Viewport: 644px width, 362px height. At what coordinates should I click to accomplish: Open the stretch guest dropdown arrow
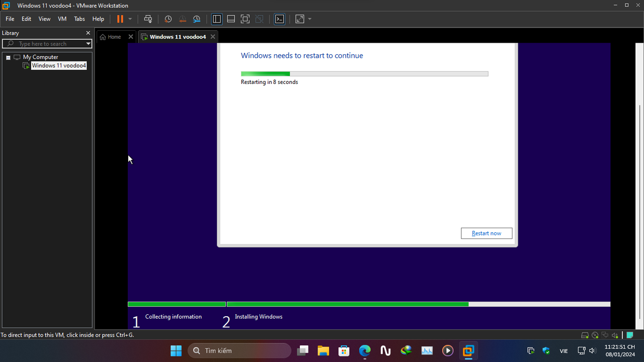(x=309, y=19)
